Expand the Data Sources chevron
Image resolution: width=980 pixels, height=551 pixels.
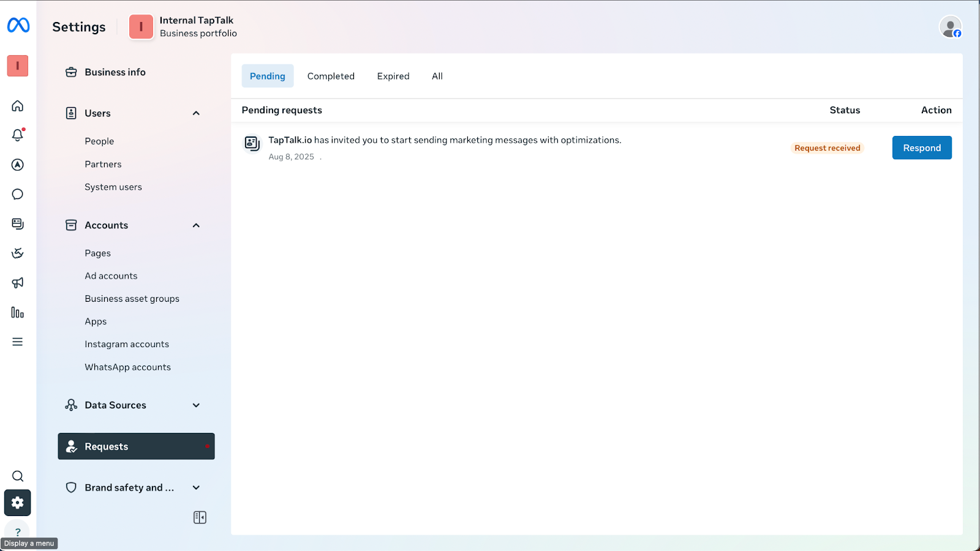pos(196,405)
